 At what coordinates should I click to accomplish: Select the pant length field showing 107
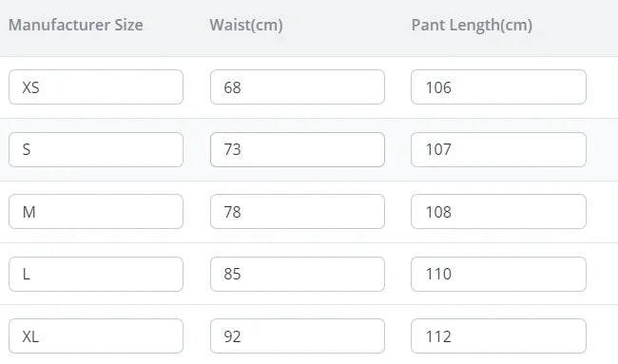click(x=498, y=150)
